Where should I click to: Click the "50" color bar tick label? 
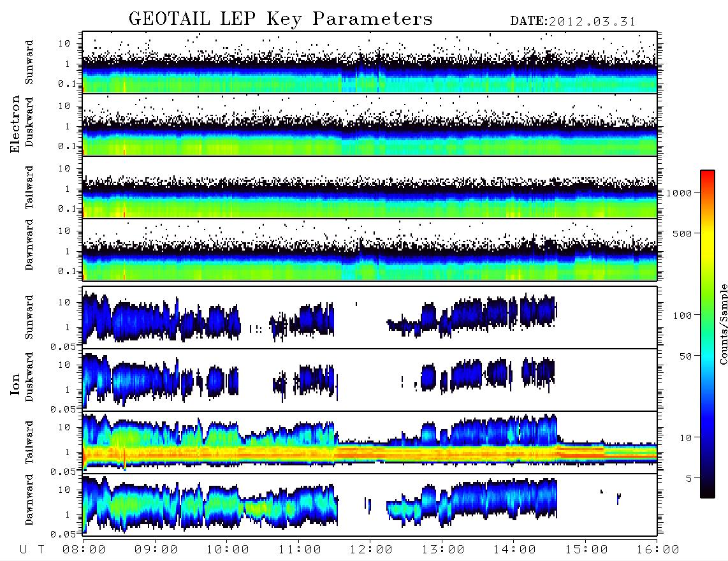(685, 356)
